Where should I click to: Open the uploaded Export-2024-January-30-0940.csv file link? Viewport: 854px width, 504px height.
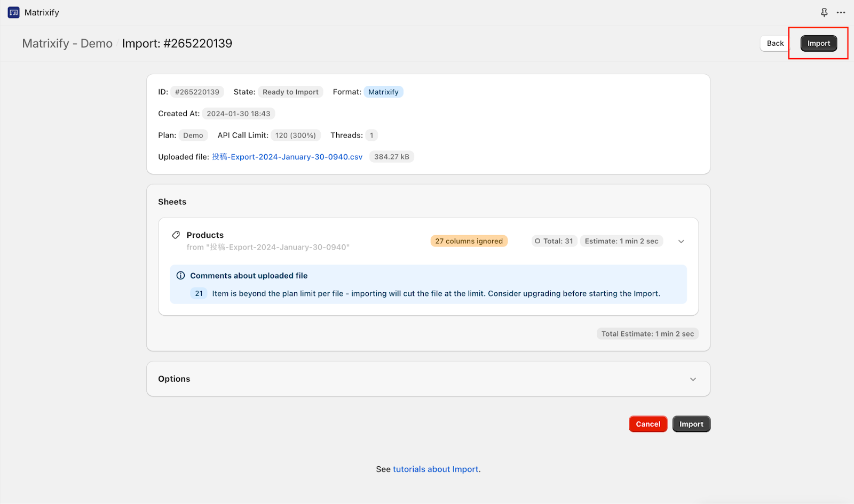pos(287,157)
